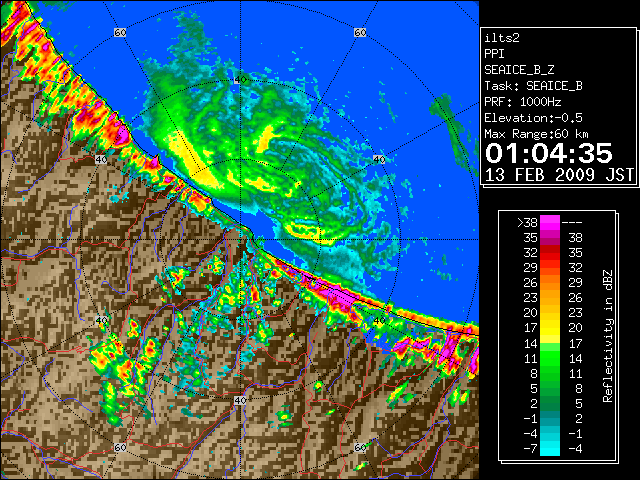The image size is (640, 480).
Task: Click the '40' range label due north of center
Action: [x=240, y=80]
